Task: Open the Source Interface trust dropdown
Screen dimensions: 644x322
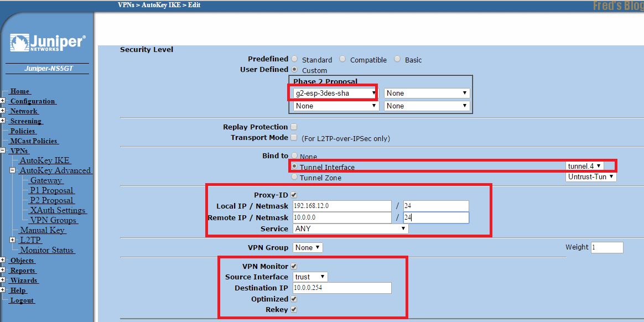Action: pyautogui.click(x=310, y=277)
